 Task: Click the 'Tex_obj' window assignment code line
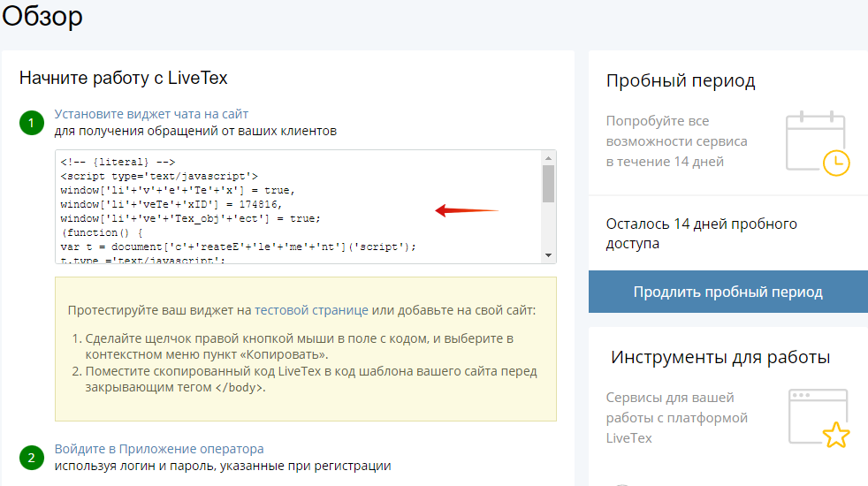(190, 218)
